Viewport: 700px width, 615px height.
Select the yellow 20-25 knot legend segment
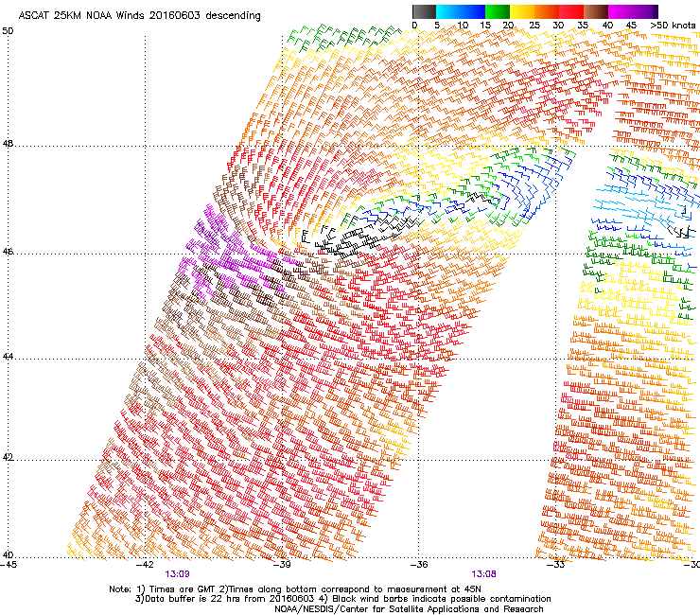pyautogui.click(x=522, y=11)
